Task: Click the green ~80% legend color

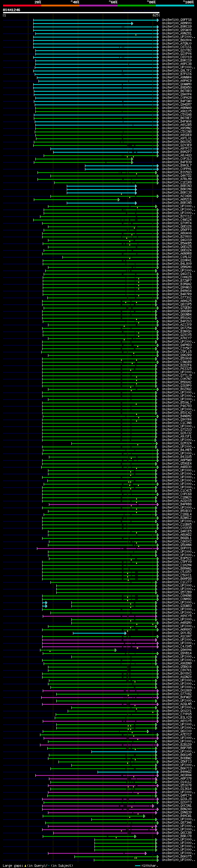Action: click(x=137, y=6)
